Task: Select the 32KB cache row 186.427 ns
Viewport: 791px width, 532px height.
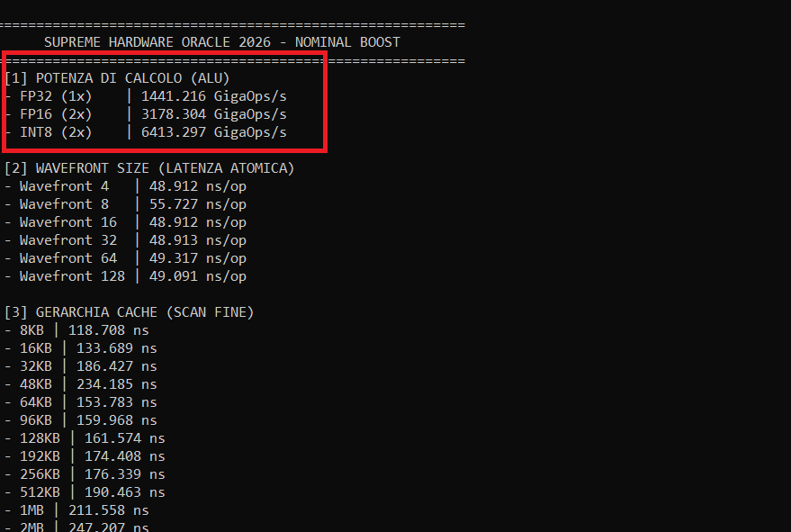Action: pyautogui.click(x=81, y=366)
